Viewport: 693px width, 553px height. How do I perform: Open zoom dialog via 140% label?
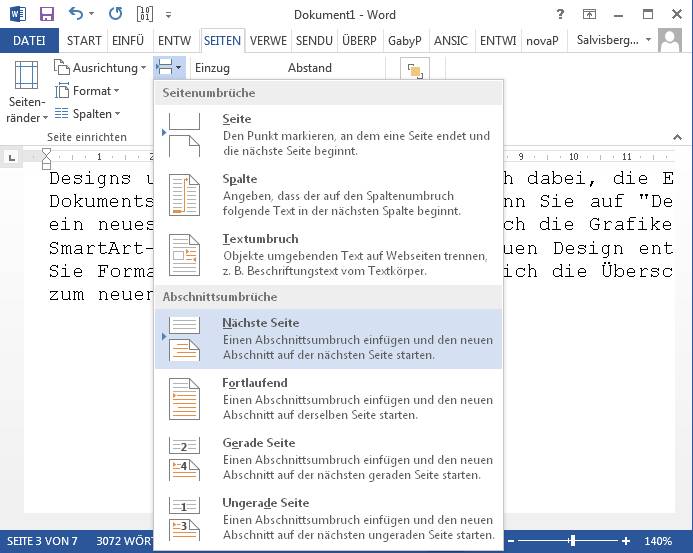click(658, 541)
